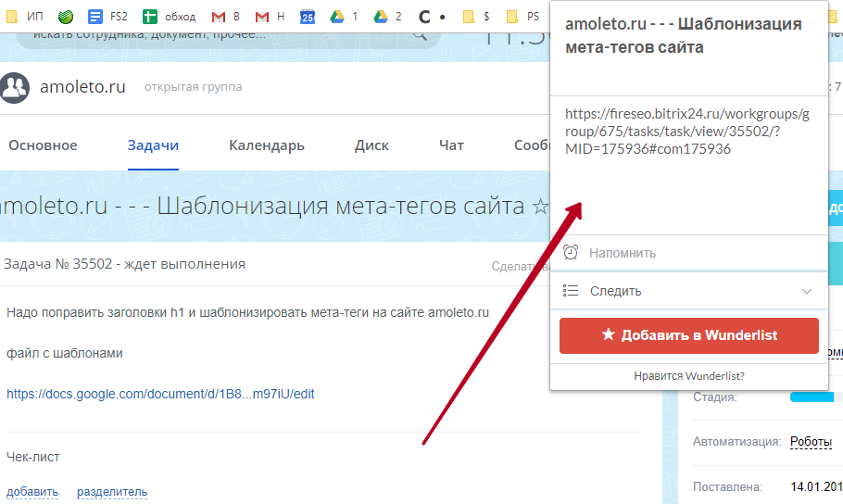Open the ИП bookmarks folder
The image size is (843, 504).
click(x=25, y=16)
